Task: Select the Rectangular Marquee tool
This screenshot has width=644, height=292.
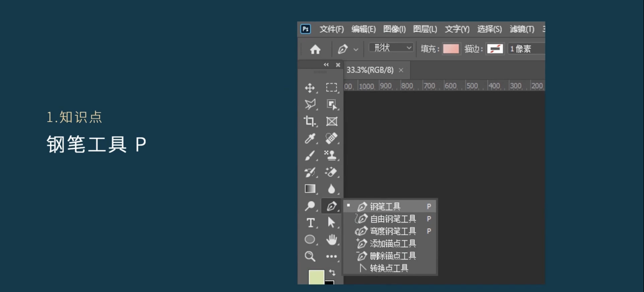Action: [331, 88]
